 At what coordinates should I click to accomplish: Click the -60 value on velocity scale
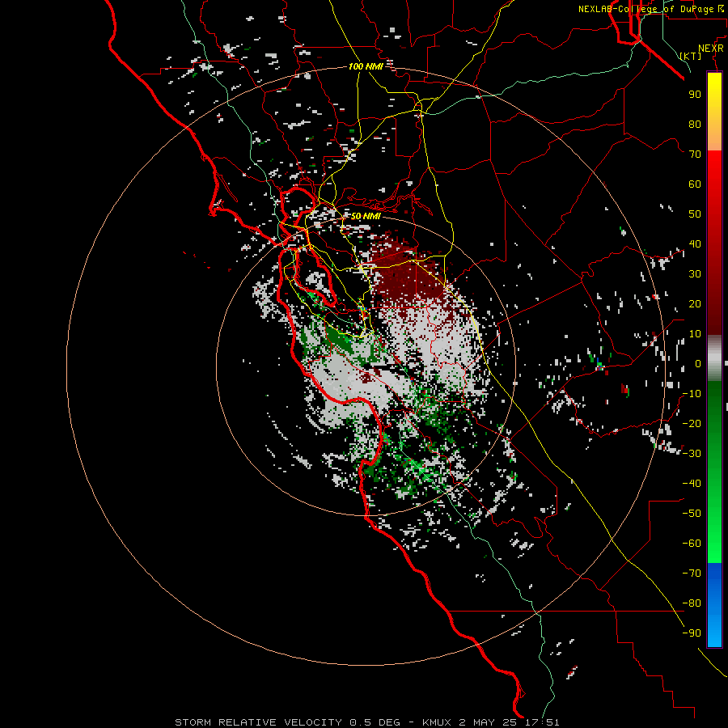coord(692,544)
